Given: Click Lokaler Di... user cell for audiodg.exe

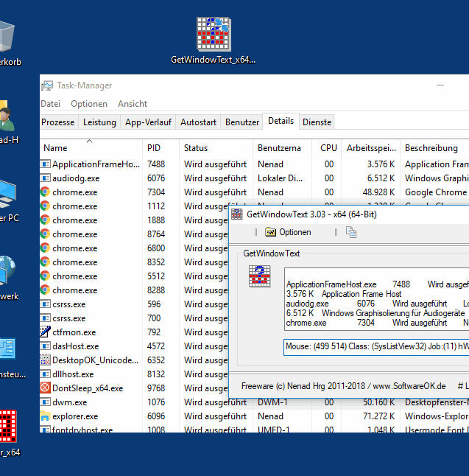Looking at the screenshot, I should [280, 178].
